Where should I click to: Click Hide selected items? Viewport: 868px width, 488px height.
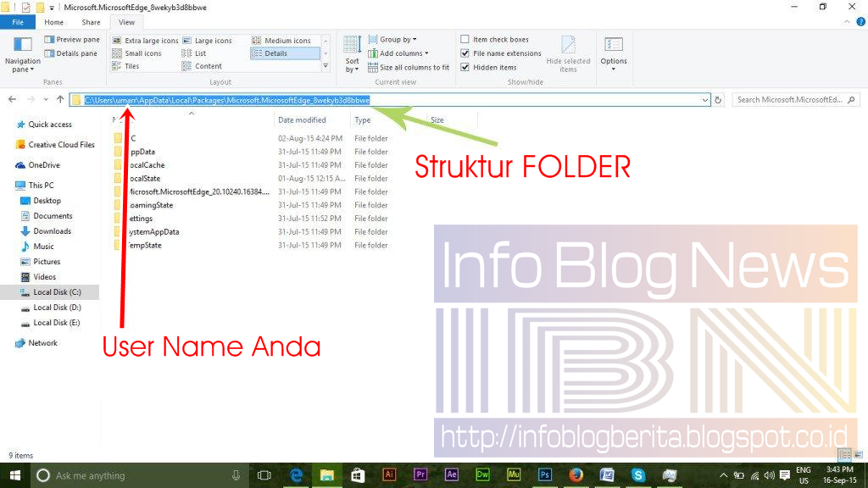[568, 54]
